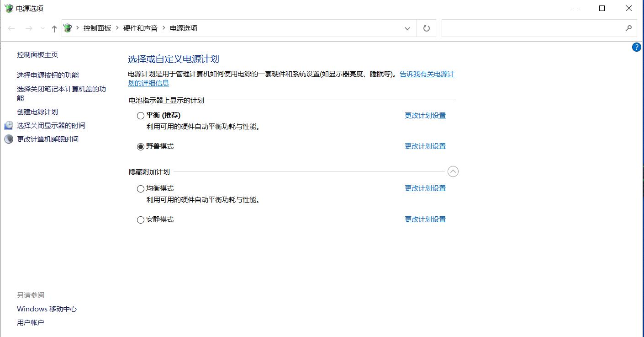Expand the chevron after 控制面板 in the breadcrumb
Image resolution: width=644 pixels, height=337 pixels.
click(117, 28)
